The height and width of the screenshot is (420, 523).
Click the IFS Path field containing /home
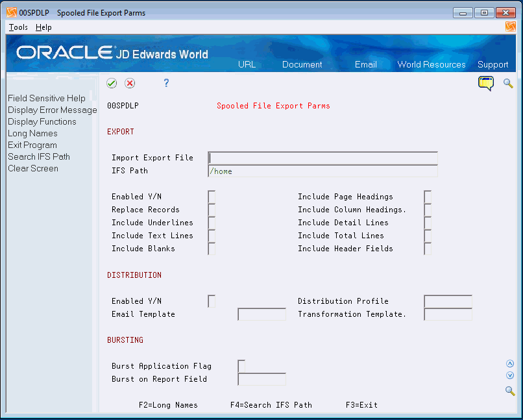[x=322, y=171]
